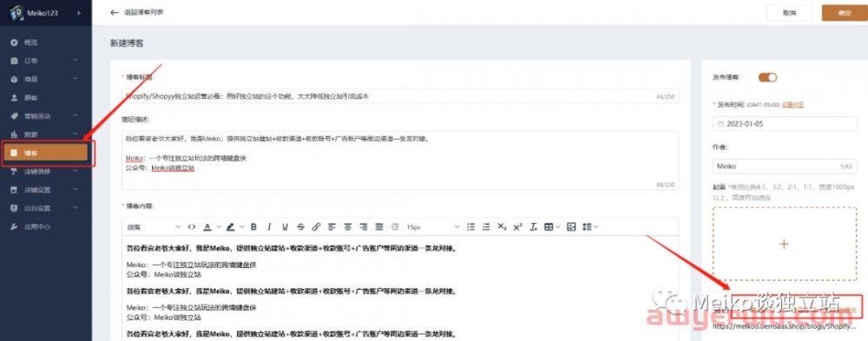Image resolution: width=868 pixels, height=341 pixels.
Task: Apply strikethrough formatting in editor toolbar
Action: coord(300,226)
